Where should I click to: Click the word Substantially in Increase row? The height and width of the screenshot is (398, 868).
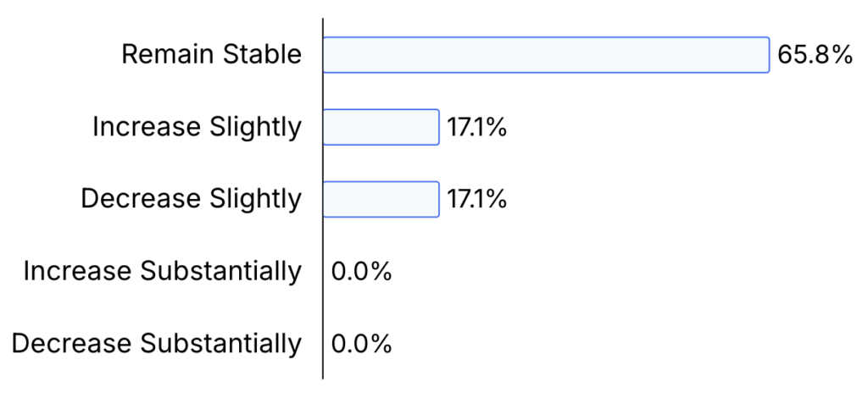[221, 272]
